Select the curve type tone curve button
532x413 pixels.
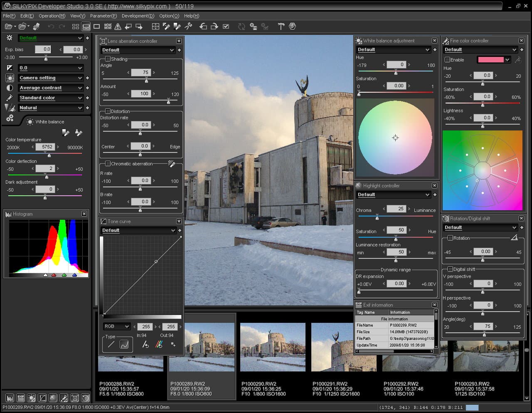click(124, 344)
